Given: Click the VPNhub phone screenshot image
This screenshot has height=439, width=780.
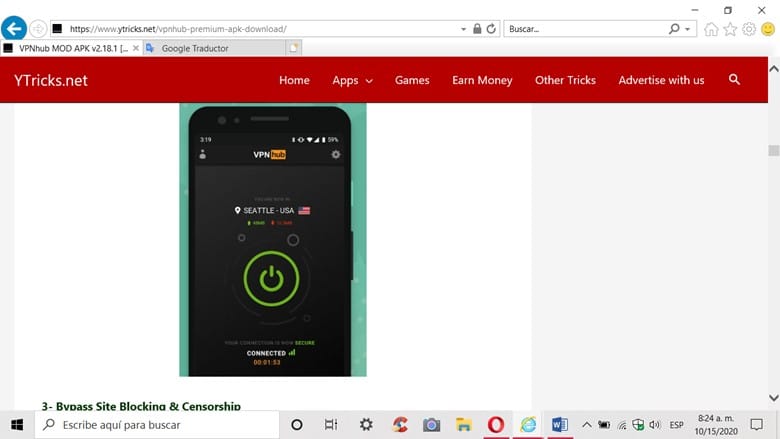Looking at the screenshot, I should click(273, 240).
